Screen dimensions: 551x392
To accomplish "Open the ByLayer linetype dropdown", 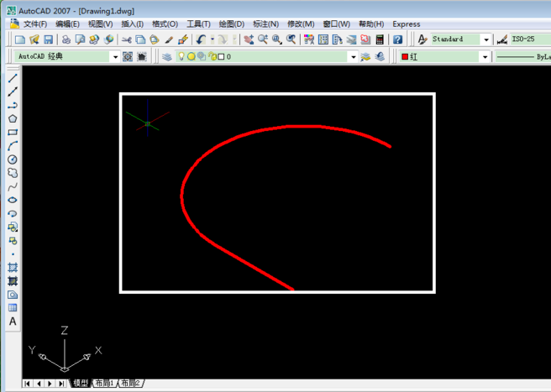I will click(523, 56).
